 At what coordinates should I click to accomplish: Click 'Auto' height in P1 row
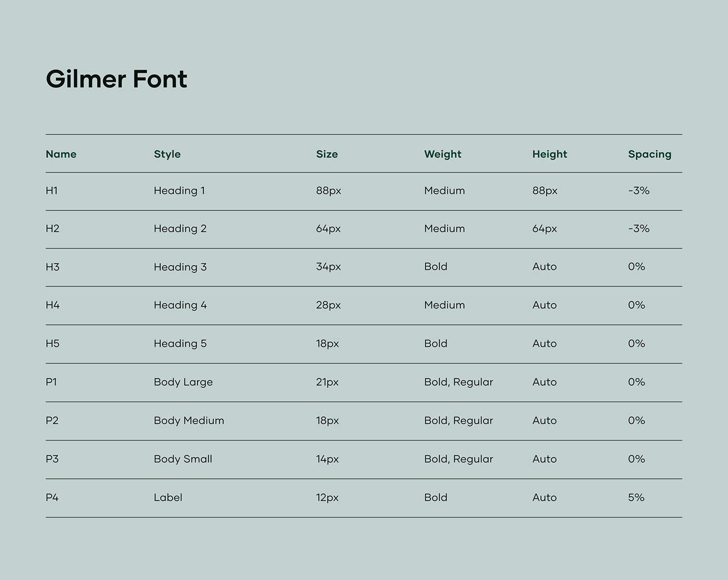pyautogui.click(x=544, y=382)
